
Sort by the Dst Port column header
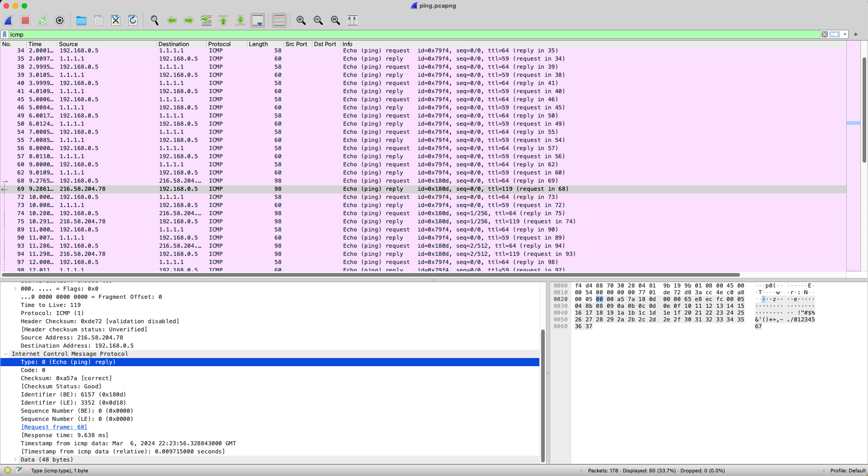(x=326, y=44)
